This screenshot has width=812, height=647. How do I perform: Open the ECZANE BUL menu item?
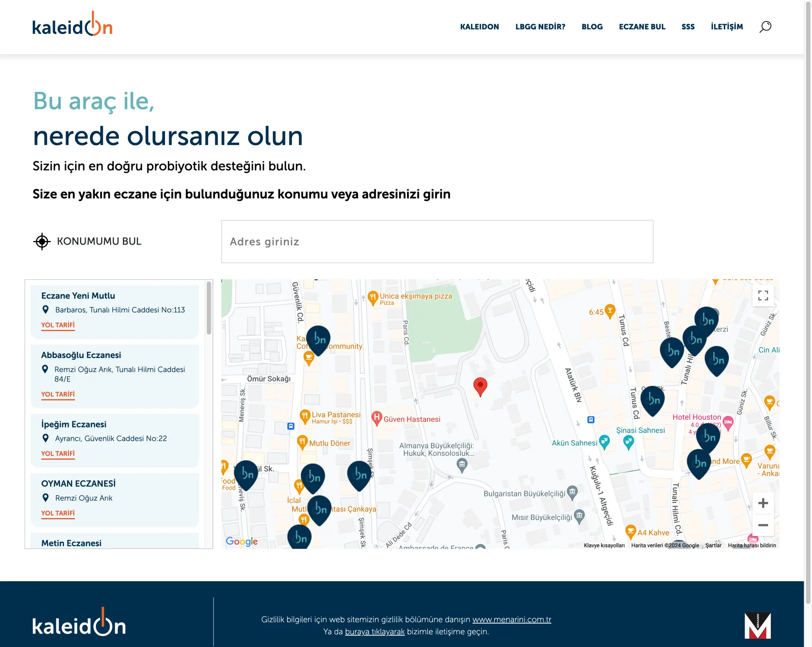click(642, 27)
